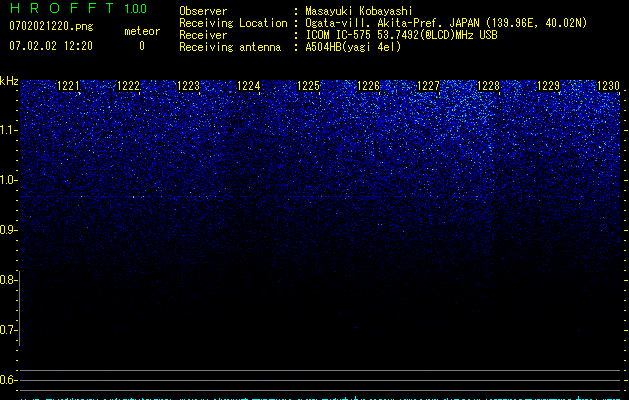This screenshot has width=629, height=400.
Task: Click time marker 1222
Action: point(128,86)
